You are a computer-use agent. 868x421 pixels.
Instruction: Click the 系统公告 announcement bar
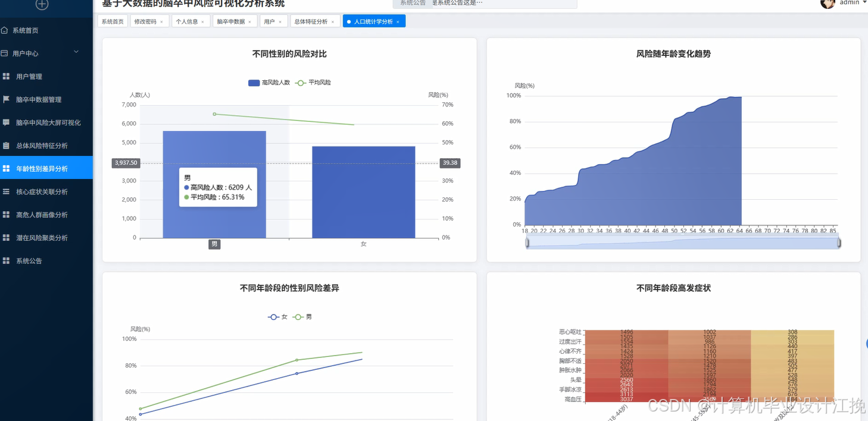tap(485, 4)
